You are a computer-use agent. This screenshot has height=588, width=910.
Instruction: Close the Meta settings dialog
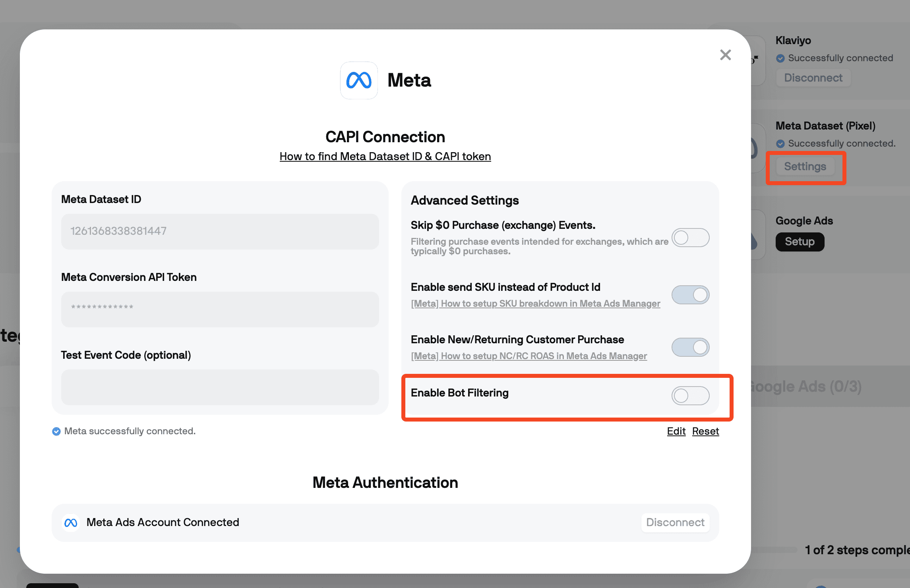click(725, 55)
